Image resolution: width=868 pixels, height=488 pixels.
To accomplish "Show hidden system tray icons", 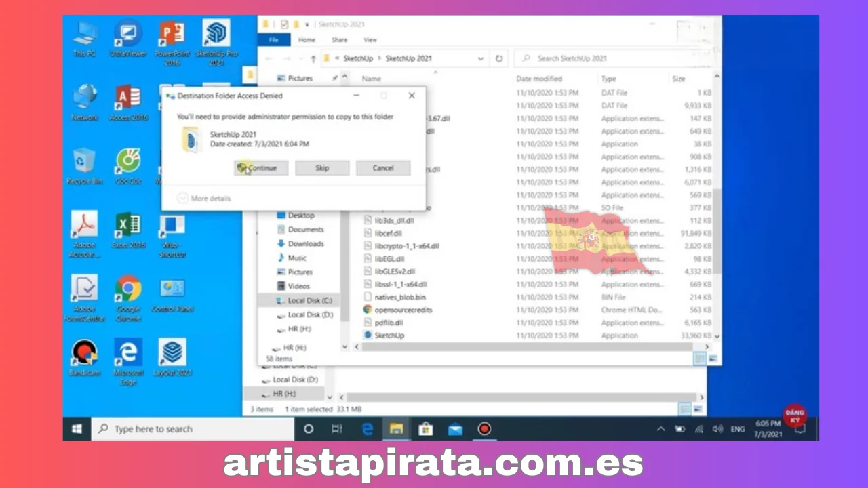I will point(661,429).
